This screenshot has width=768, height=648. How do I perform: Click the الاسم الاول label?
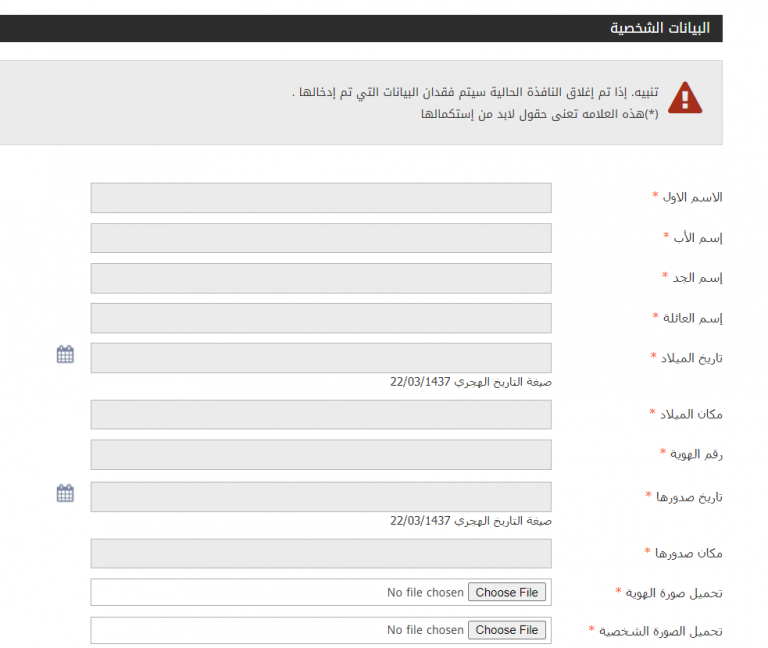(692, 197)
